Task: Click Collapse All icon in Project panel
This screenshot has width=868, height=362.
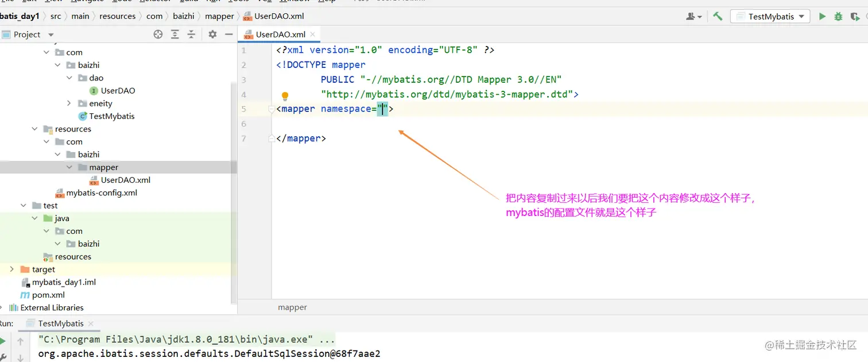Action: click(192, 34)
